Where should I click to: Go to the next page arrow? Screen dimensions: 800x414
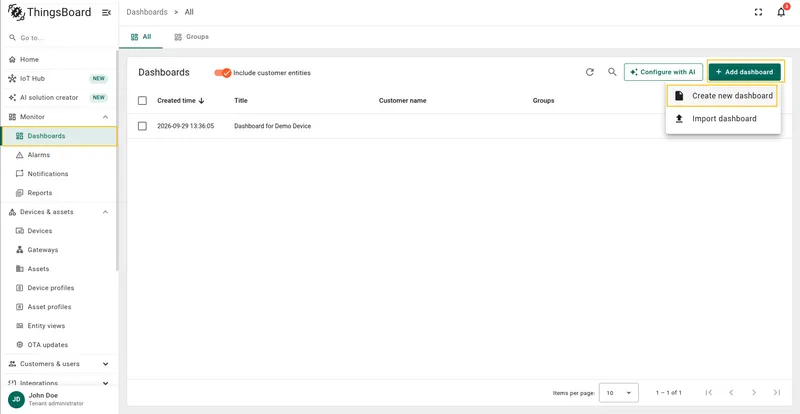coord(754,393)
